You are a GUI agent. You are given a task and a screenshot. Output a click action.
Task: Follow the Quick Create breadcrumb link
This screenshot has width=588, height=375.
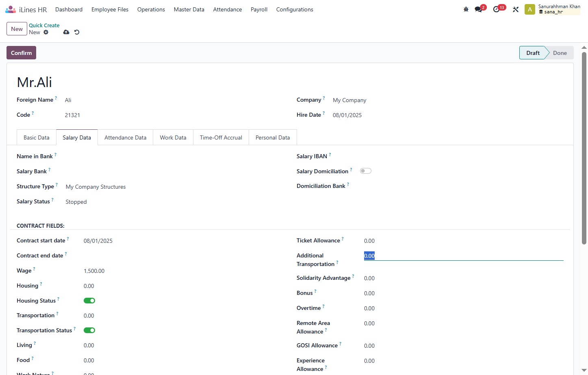coord(44,25)
